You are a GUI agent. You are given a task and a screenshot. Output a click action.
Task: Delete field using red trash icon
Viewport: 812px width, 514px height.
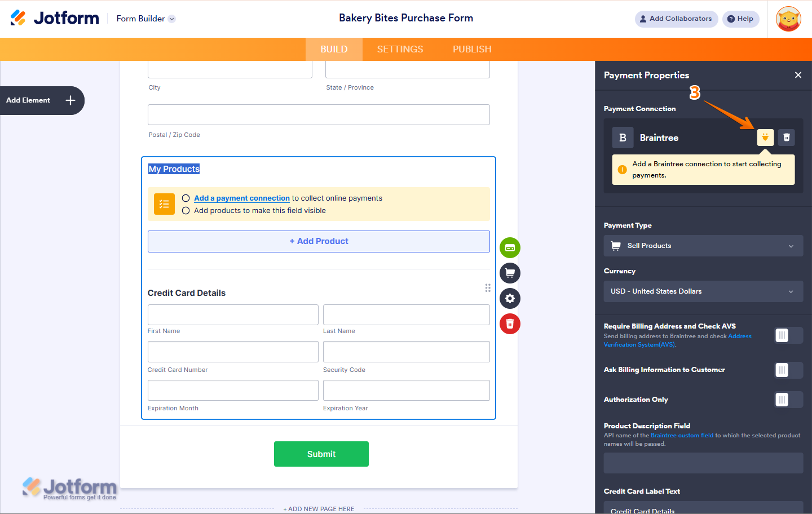[510, 324]
